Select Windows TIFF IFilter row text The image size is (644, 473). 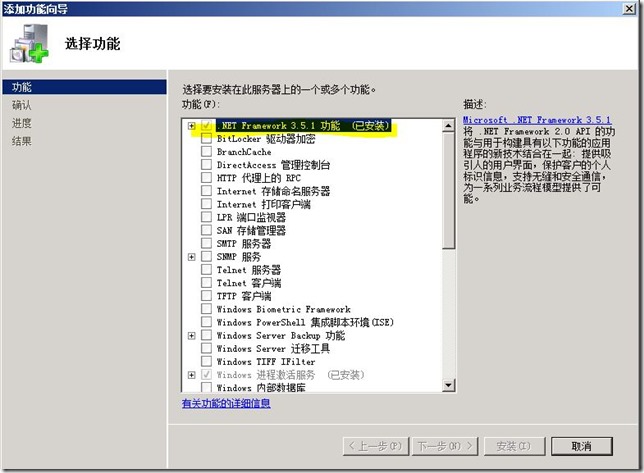[266, 362]
